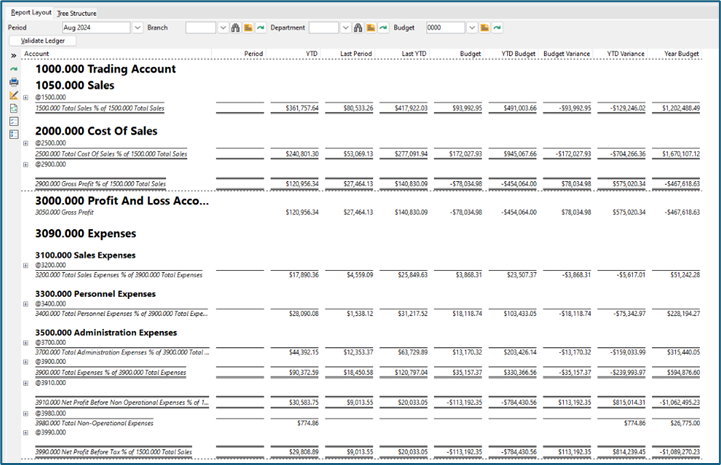Click the green refresh icon in left sidebar

coord(14,69)
